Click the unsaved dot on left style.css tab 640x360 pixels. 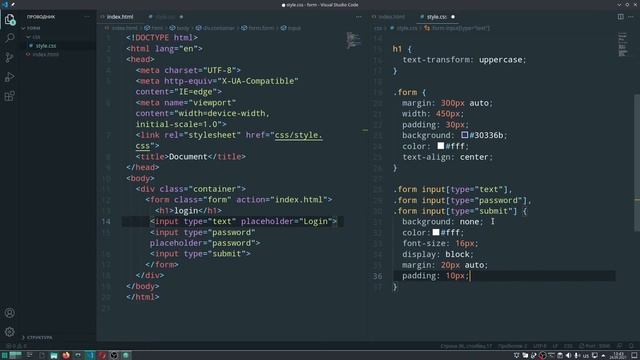181,17
